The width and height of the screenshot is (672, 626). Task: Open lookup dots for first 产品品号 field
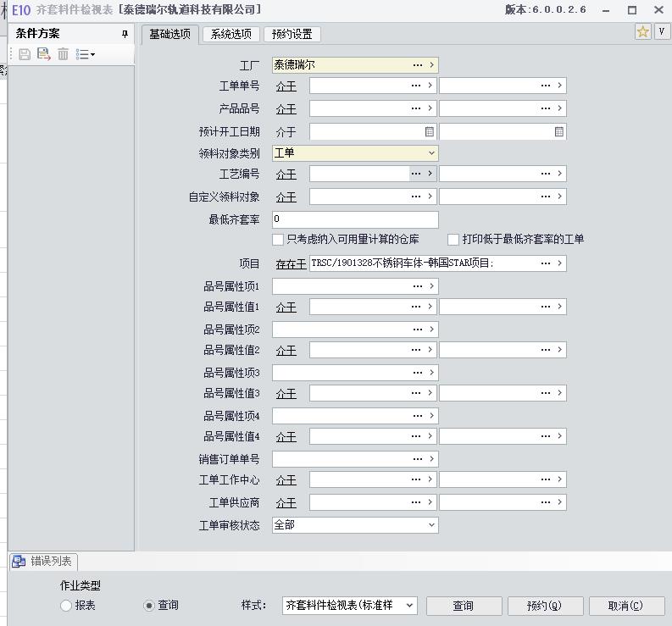coord(416,108)
